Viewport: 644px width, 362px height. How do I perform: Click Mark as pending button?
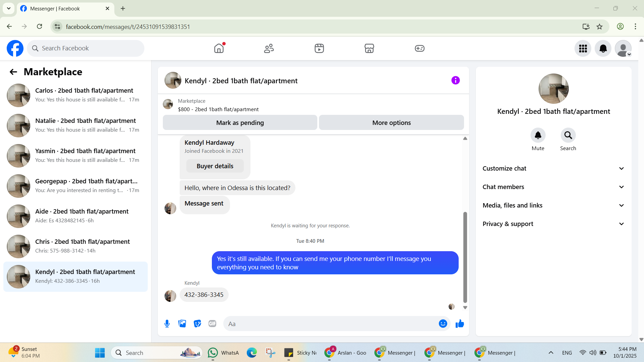point(240,123)
